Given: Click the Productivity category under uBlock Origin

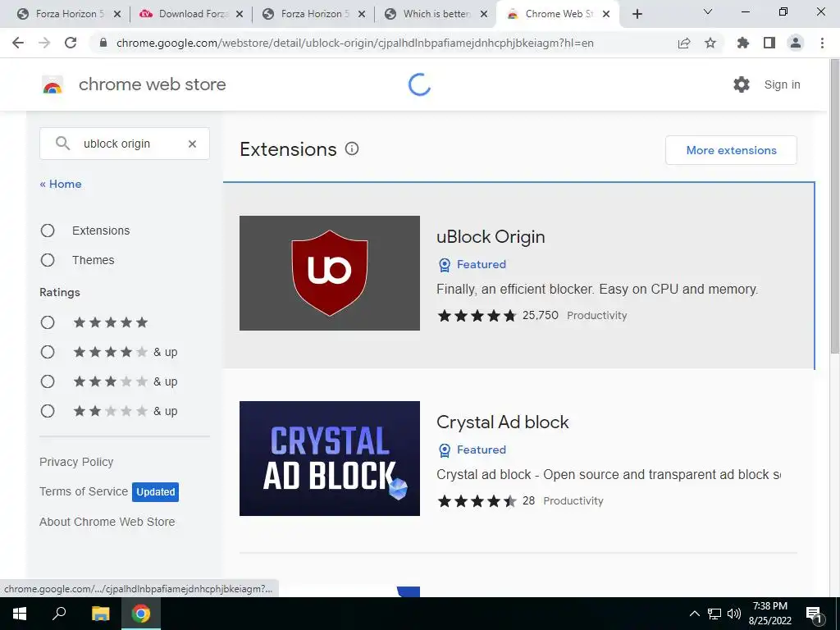Looking at the screenshot, I should tap(597, 316).
